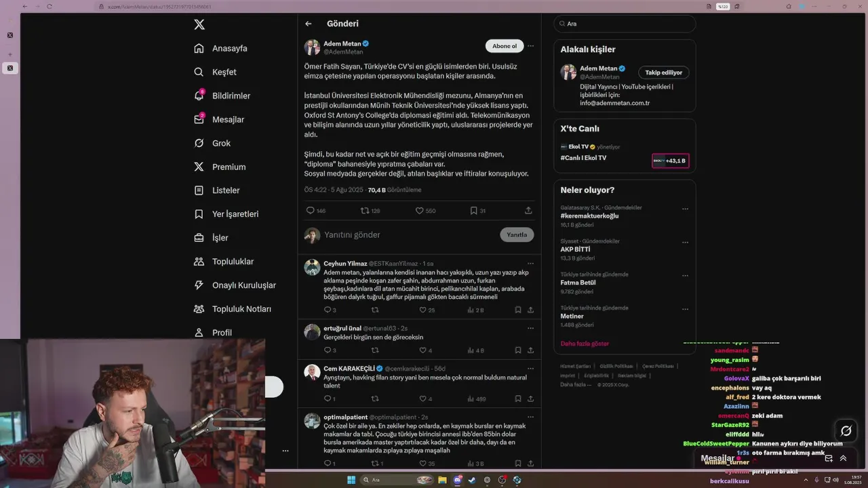This screenshot has width=868, height=488.
Task: Open Fatma Betül trend
Action: (578, 283)
